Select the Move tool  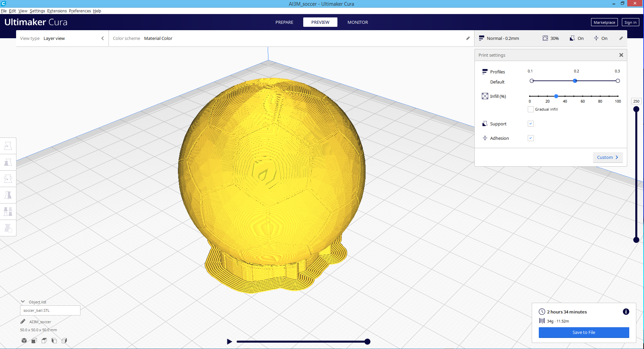[x=8, y=146]
